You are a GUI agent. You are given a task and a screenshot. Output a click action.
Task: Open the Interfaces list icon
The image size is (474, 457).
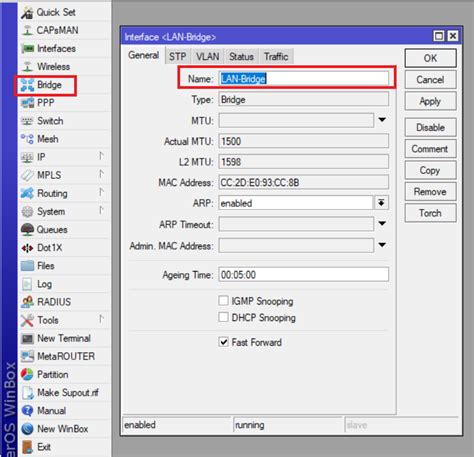coord(27,49)
